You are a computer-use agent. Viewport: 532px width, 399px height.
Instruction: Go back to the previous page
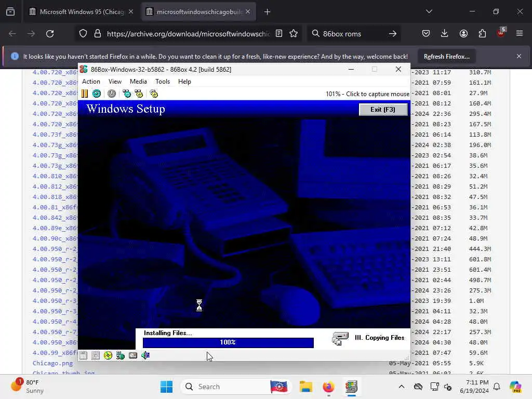click(x=12, y=34)
